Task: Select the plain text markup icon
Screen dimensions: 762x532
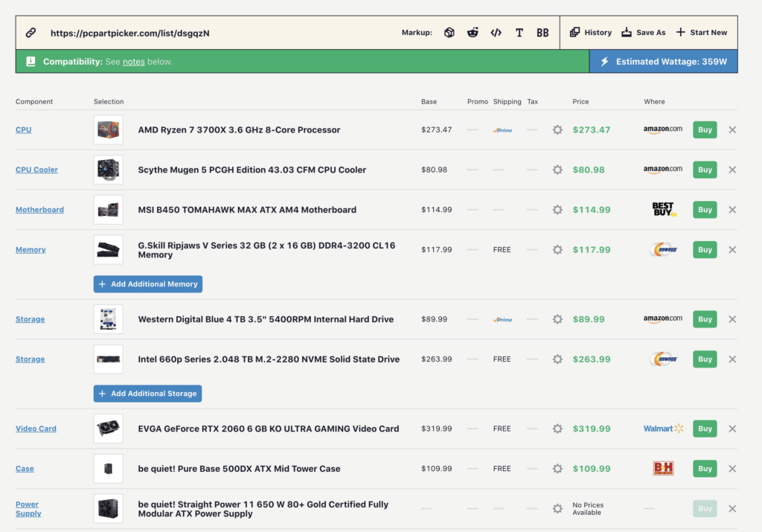Action: [519, 33]
